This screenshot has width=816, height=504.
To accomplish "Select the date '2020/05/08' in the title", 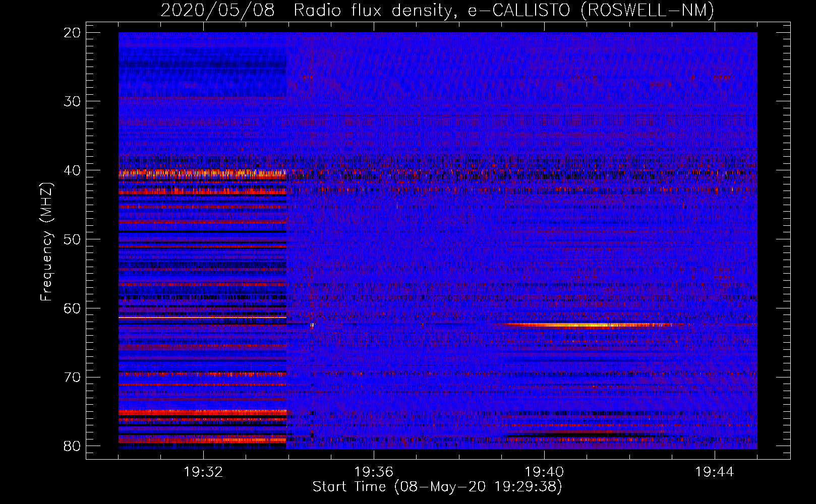I will (x=217, y=10).
